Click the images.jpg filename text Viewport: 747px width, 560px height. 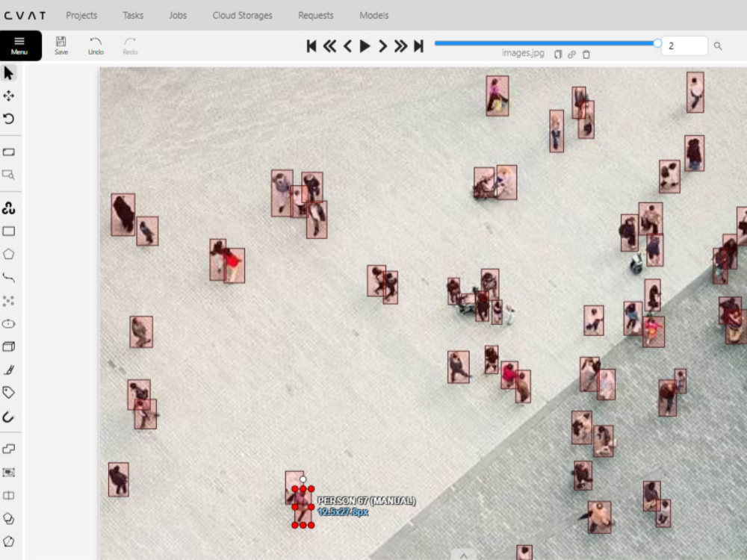click(x=523, y=53)
